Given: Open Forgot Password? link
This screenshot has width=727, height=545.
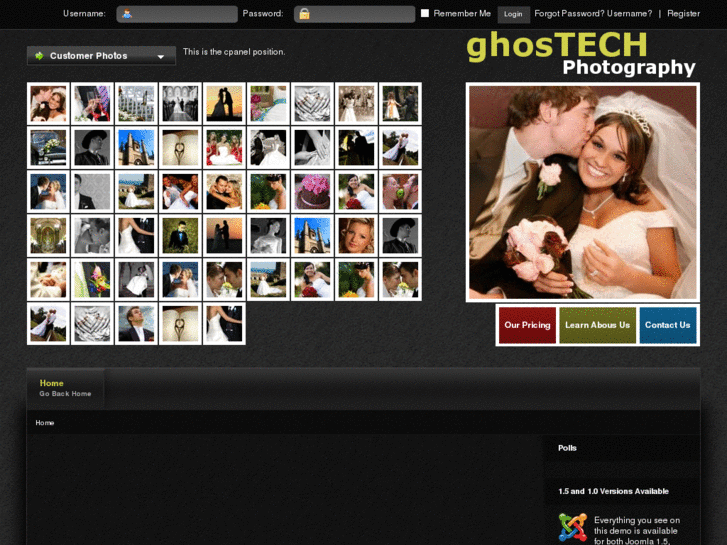Looking at the screenshot, I should 569,13.
